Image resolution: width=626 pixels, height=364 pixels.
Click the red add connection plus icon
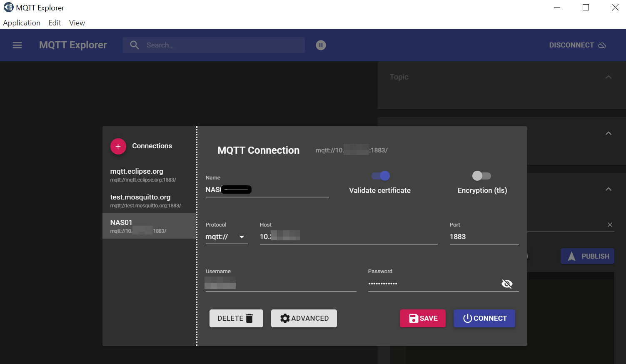(118, 146)
